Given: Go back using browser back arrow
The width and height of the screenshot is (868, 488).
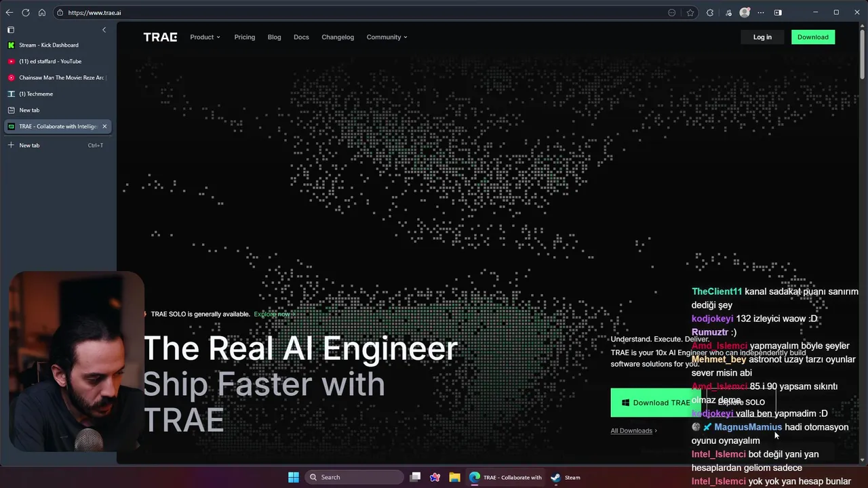Looking at the screenshot, I should [x=9, y=12].
